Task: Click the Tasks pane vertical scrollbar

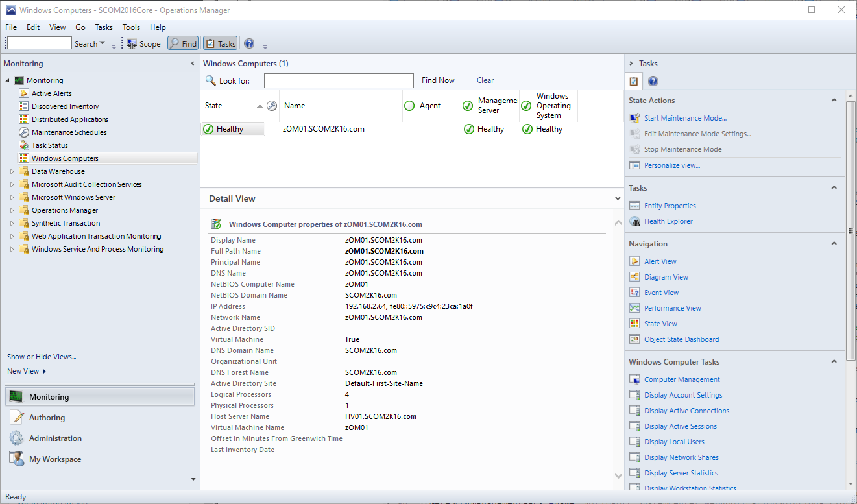Action: pyautogui.click(x=851, y=231)
